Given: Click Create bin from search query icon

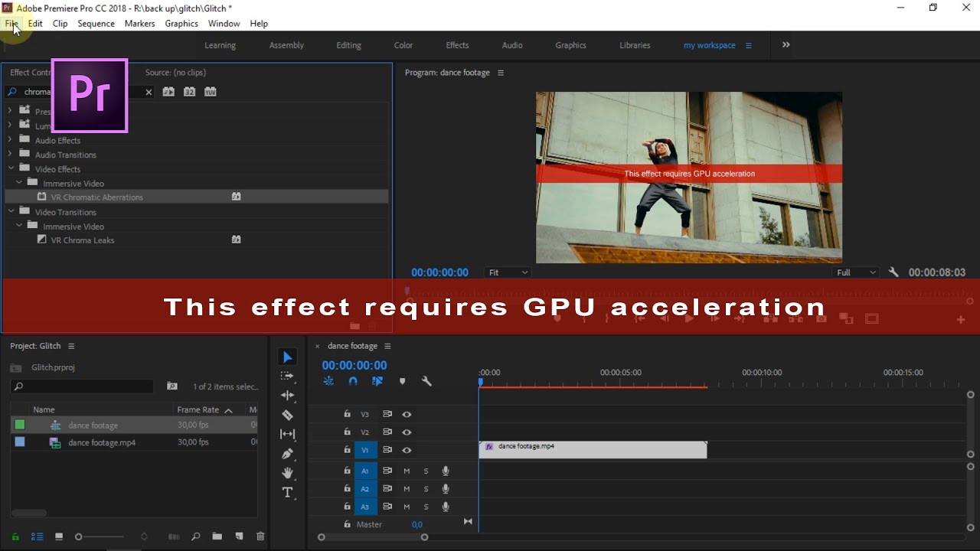Looking at the screenshot, I should [172, 386].
